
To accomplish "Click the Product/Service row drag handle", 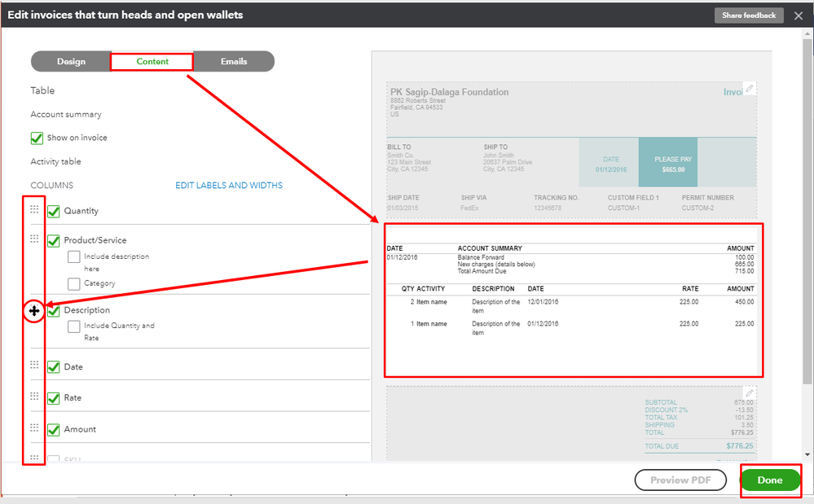I will click(x=34, y=239).
